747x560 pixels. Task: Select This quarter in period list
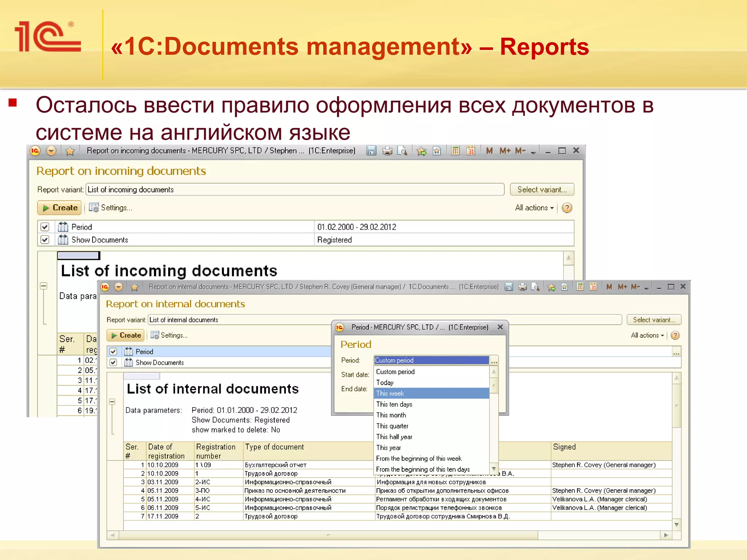(x=432, y=426)
